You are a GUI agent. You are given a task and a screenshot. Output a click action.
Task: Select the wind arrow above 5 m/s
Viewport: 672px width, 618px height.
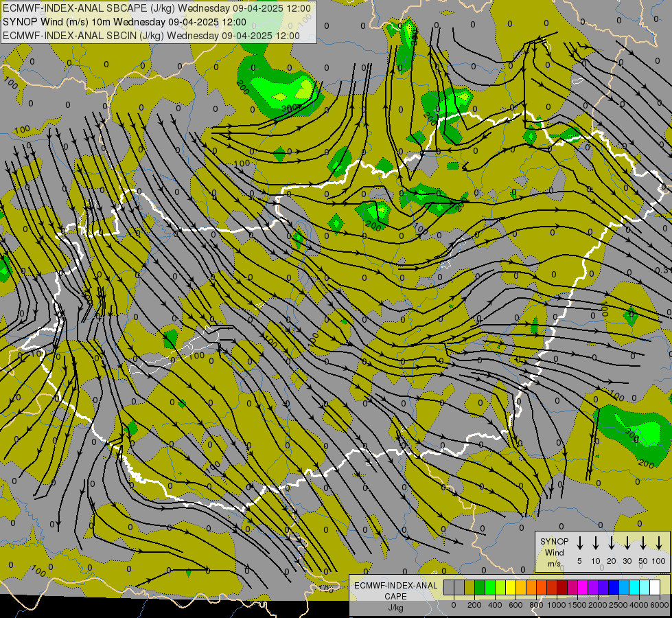[x=579, y=543]
